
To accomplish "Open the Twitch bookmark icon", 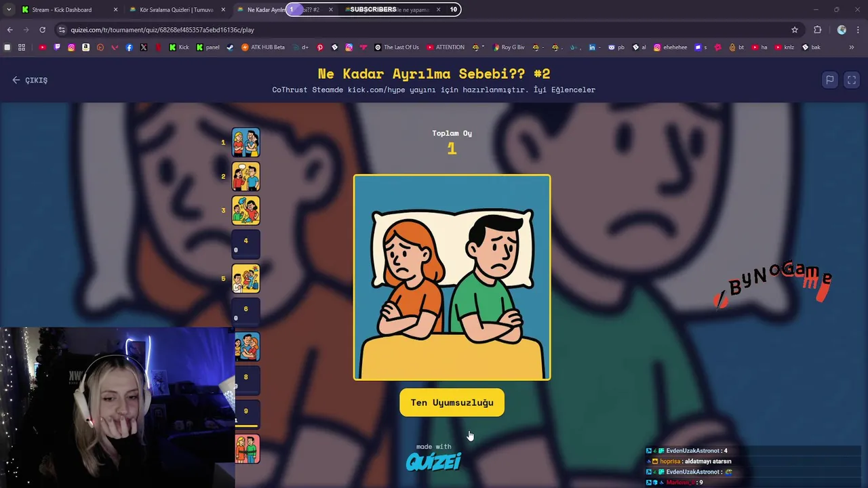I will click(x=57, y=47).
